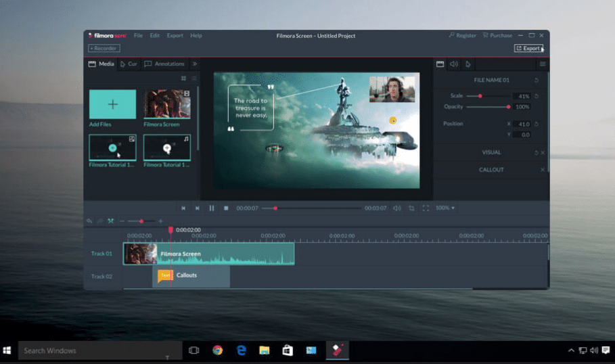The width and height of the screenshot is (615, 364).
Task: Select the Track 02 label
Action: (101, 277)
